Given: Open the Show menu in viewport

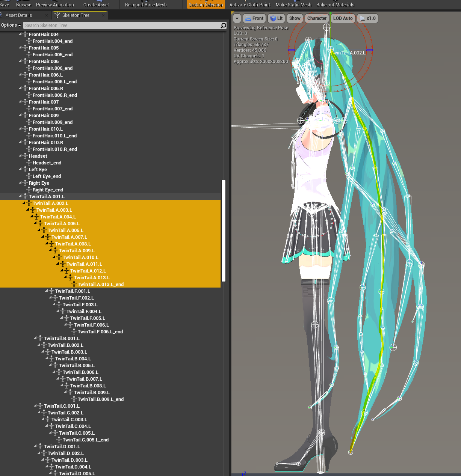Looking at the screenshot, I should point(295,18).
